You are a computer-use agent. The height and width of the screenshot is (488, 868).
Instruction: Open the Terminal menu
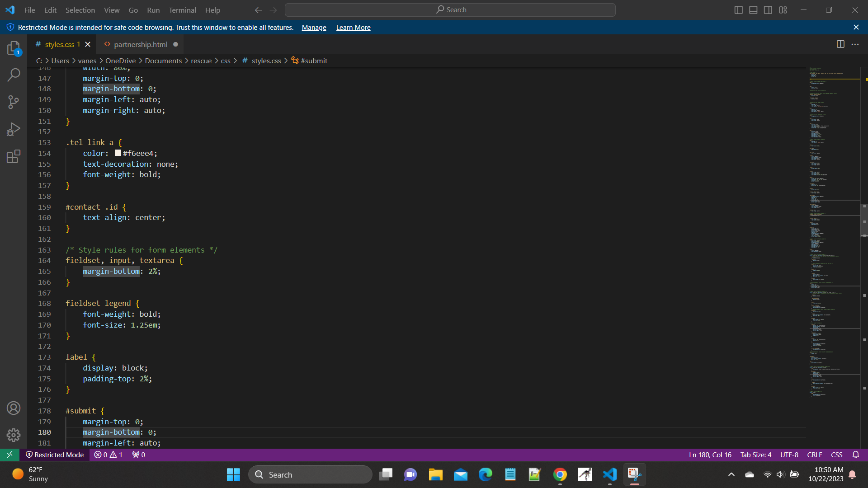[x=182, y=10]
